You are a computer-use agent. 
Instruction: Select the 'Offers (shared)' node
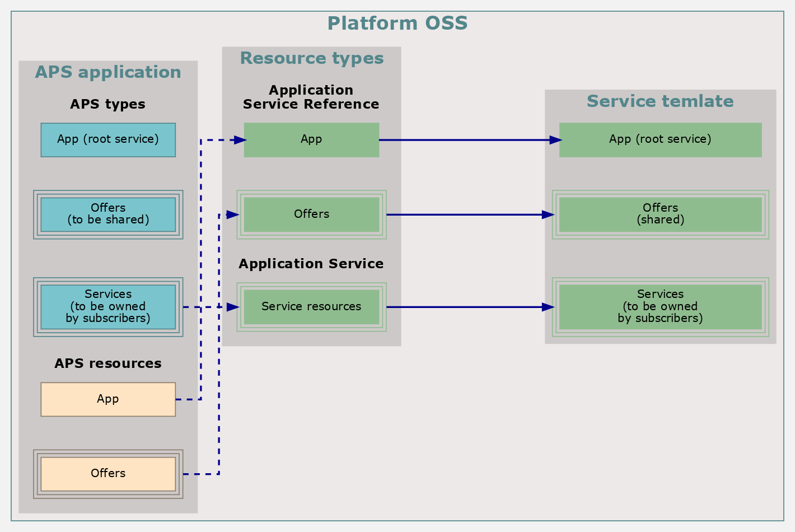pyautogui.click(x=661, y=214)
